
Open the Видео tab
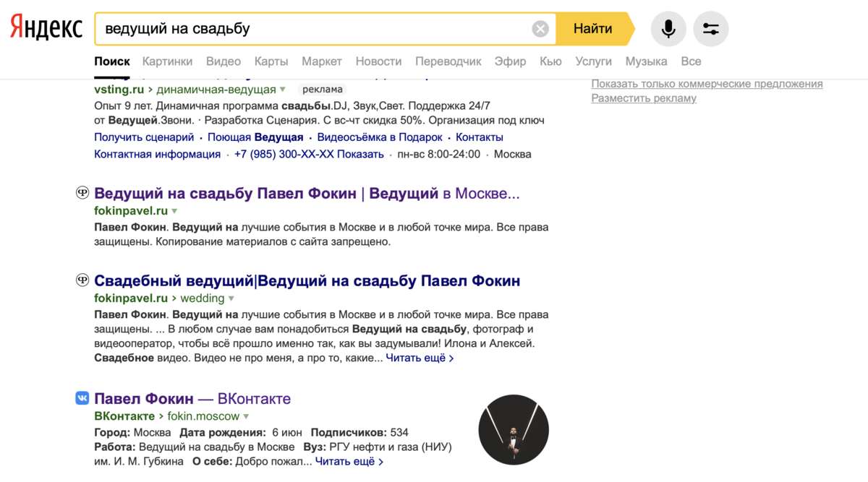click(x=224, y=61)
